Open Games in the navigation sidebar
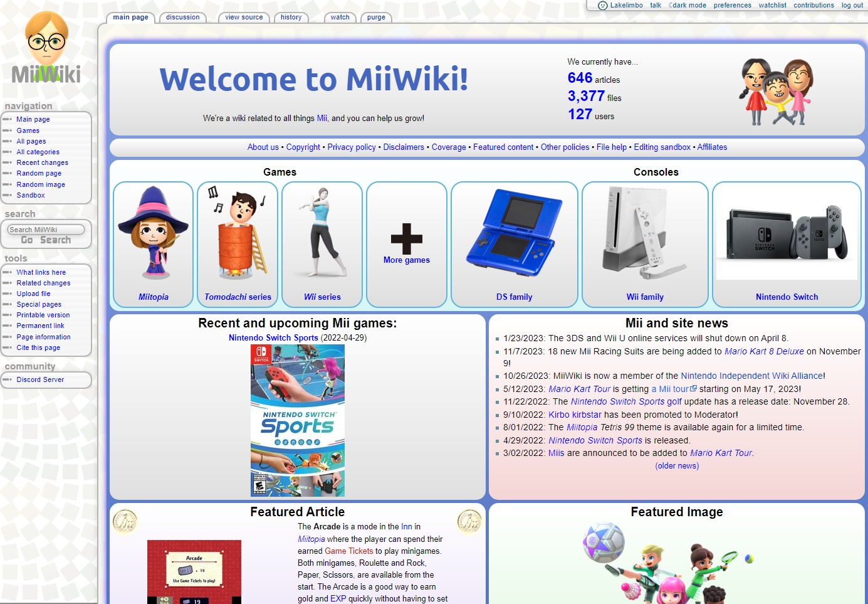Image resolution: width=868 pixels, height=604 pixels. (28, 130)
